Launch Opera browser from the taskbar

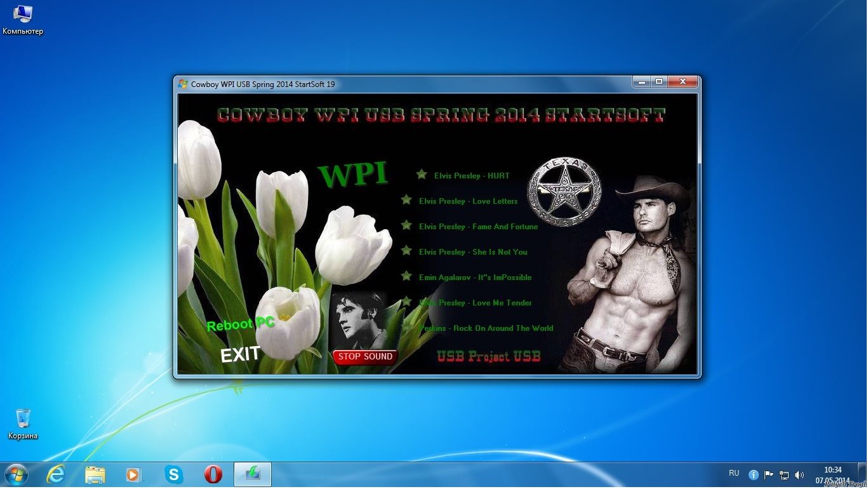point(213,474)
